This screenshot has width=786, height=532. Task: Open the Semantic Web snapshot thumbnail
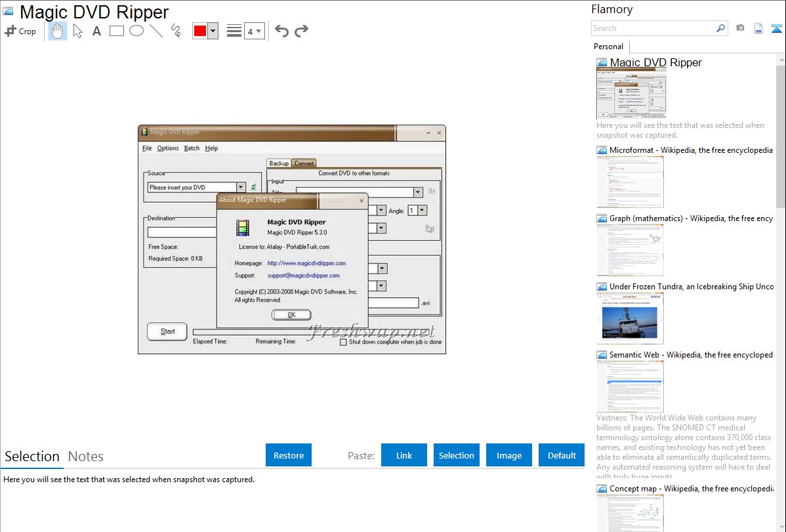(x=630, y=386)
